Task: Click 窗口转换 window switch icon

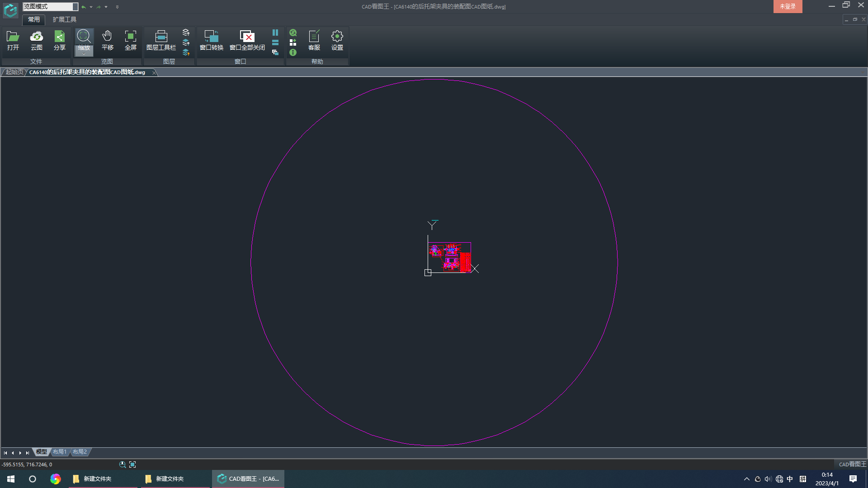Action: [212, 41]
